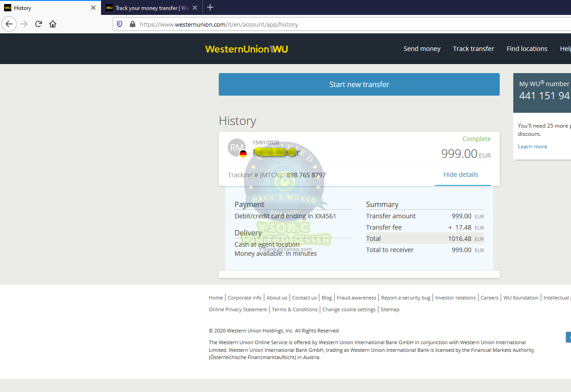
Task: Select the History browser tab
Action: pyautogui.click(x=50, y=8)
